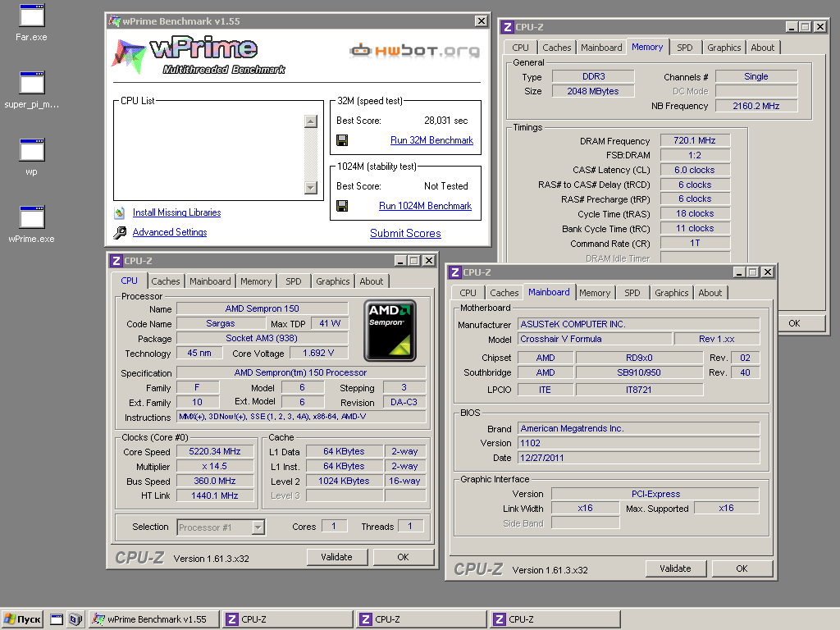Click the AMD Sempron processor logo

point(390,331)
